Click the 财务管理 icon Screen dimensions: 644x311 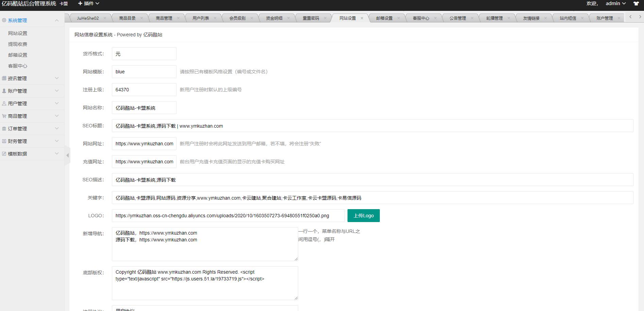coord(4,141)
